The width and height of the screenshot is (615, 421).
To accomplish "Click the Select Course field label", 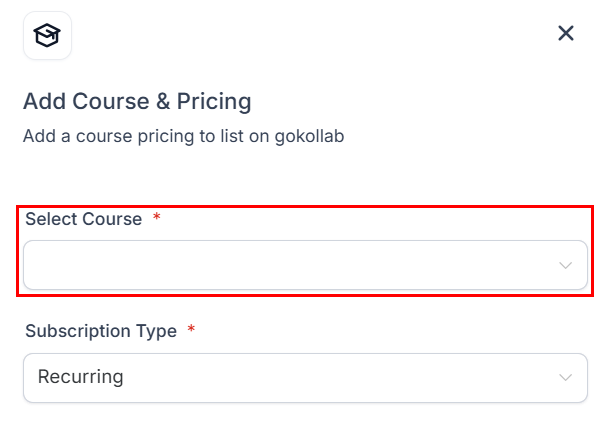I will tap(84, 219).
